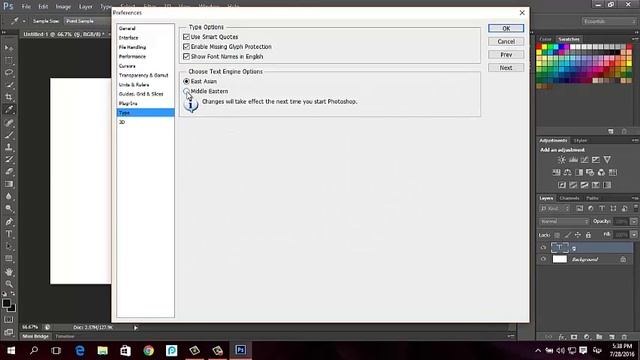Add a Levels adjustment
The width and height of the screenshot is (640, 360).
pos(573,160)
